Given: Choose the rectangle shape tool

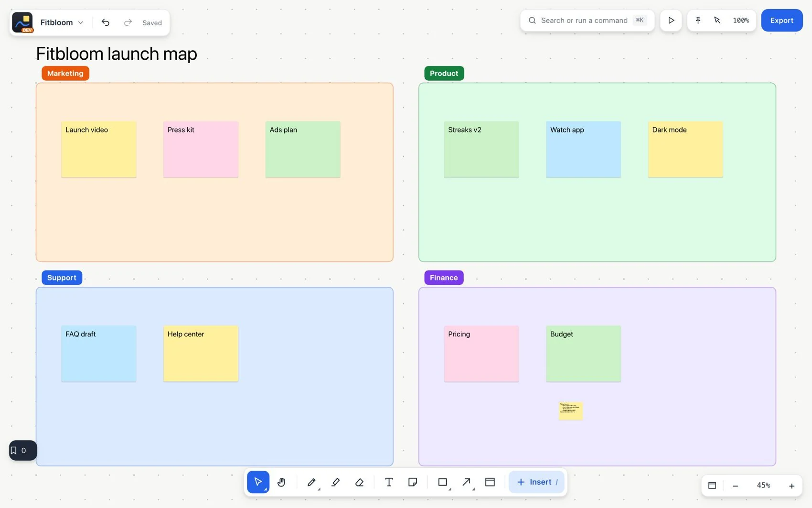Looking at the screenshot, I should (x=443, y=482).
